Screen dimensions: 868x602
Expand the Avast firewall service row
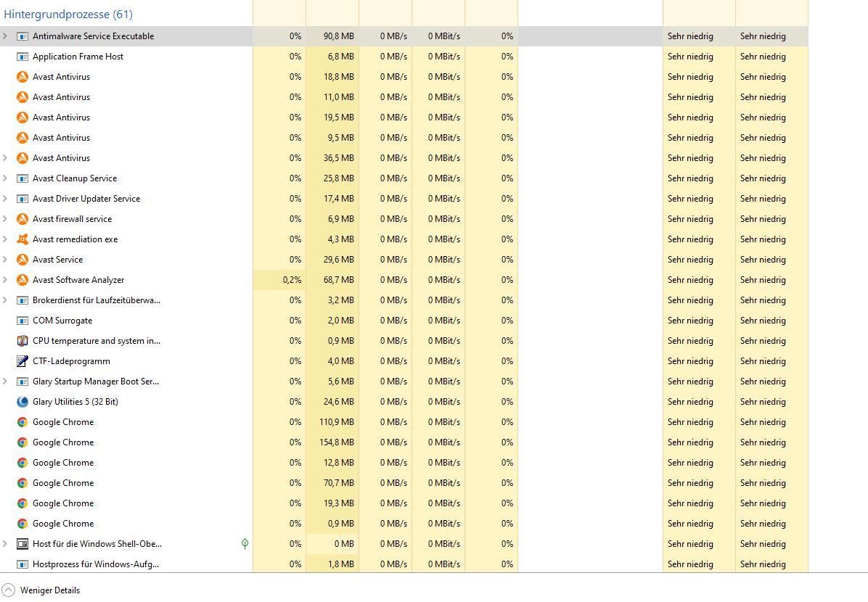pyautogui.click(x=5, y=218)
